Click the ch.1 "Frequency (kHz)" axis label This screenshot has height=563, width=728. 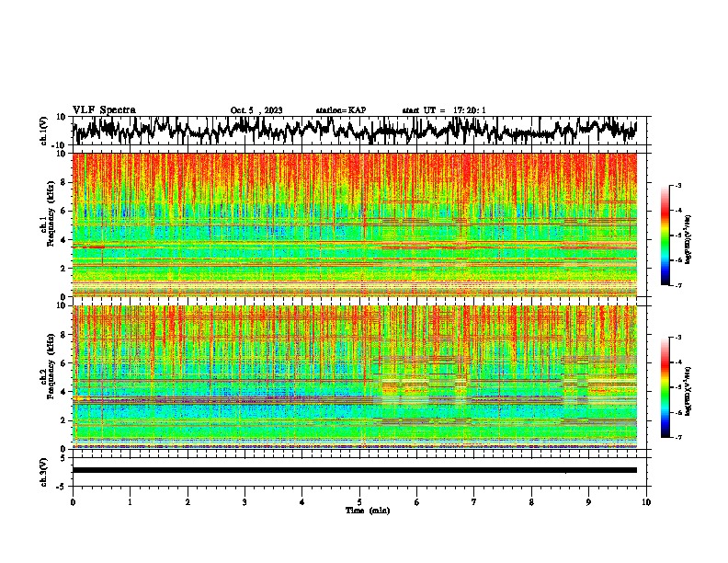(51, 214)
